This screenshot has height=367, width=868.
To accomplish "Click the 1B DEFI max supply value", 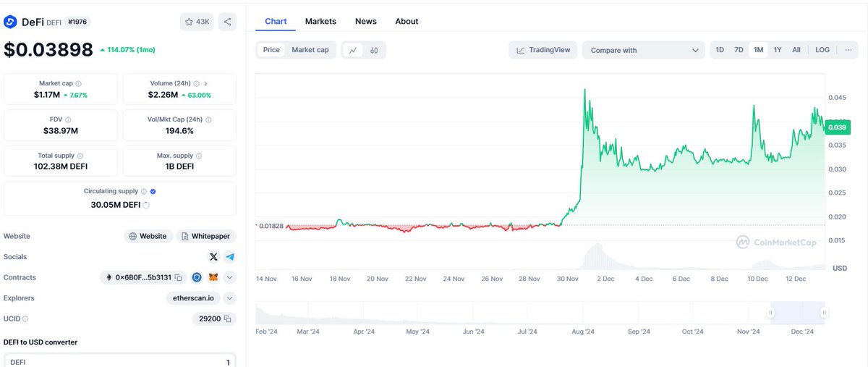I will point(179,166).
